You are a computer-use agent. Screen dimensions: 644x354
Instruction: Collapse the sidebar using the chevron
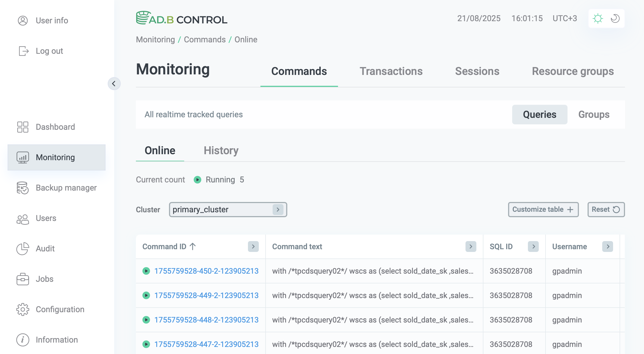(114, 84)
